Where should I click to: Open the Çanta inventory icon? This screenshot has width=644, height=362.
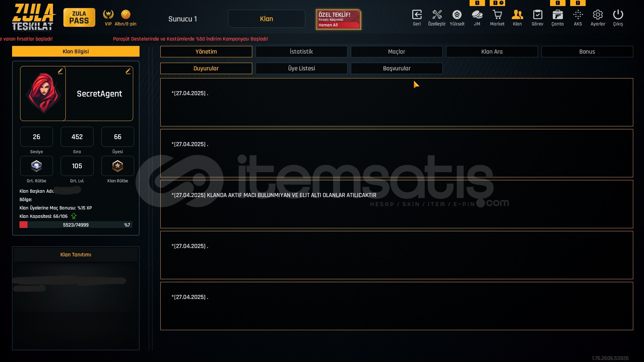tap(557, 15)
